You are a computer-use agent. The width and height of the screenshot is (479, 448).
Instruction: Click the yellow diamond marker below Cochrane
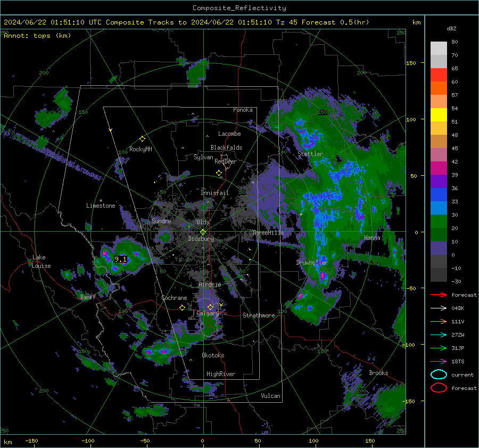tap(182, 307)
